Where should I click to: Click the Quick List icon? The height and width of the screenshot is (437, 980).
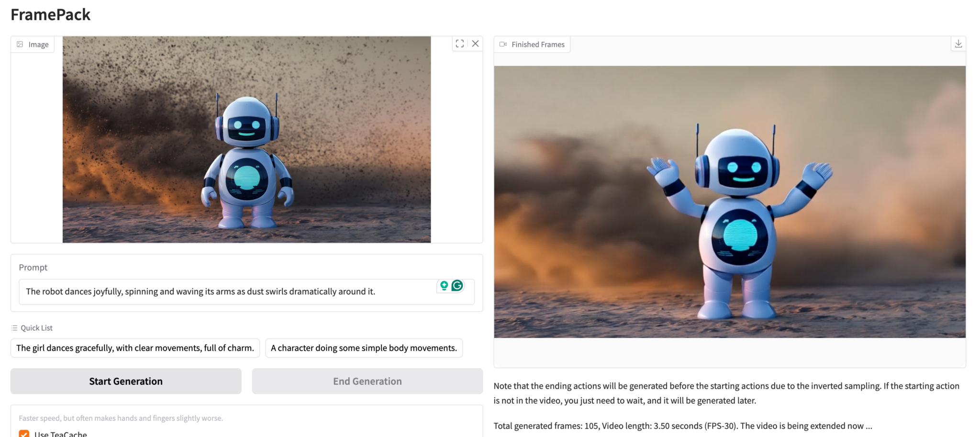(x=14, y=328)
